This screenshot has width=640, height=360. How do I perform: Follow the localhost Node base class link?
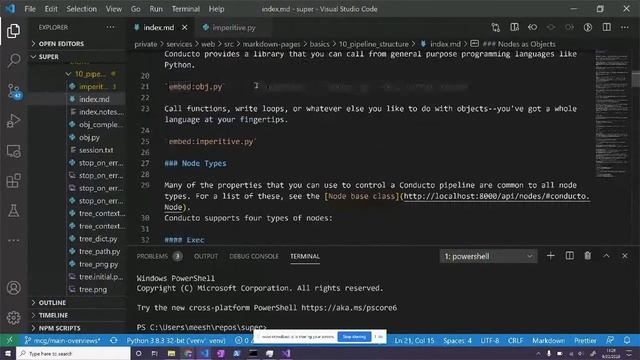click(x=496, y=196)
